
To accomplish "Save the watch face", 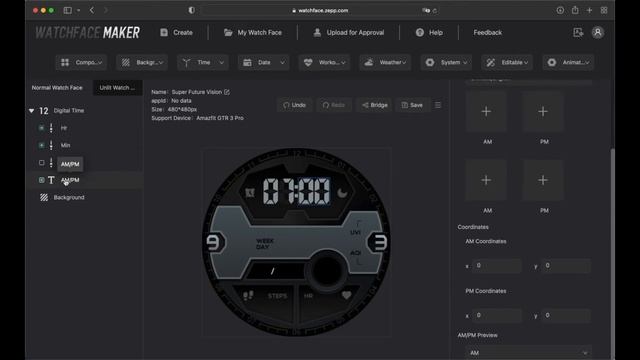I will point(412,105).
